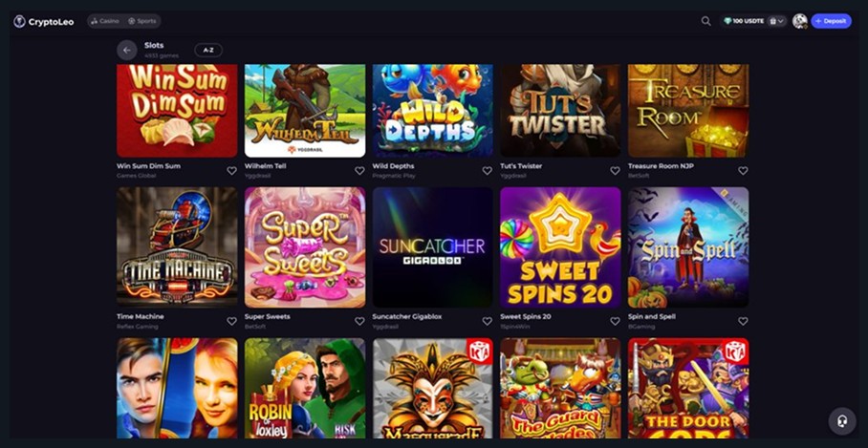Viewport: 868px width, 448px height.
Task: Toggle favorite heart for Suncatcher Gigablox
Action: click(488, 321)
